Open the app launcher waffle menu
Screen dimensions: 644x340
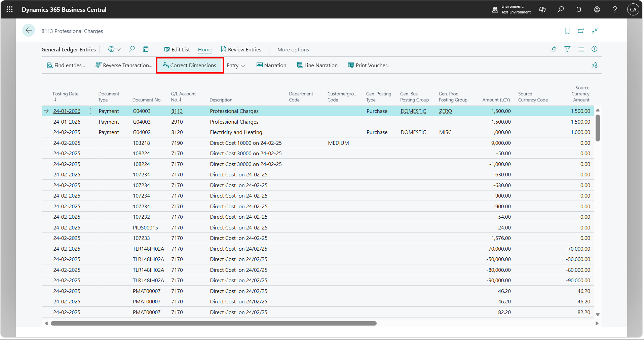(x=10, y=9)
